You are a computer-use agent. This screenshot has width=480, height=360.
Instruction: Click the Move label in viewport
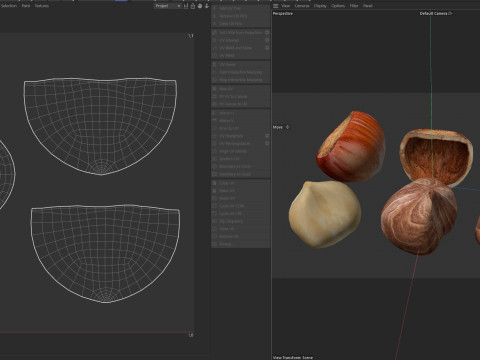[x=278, y=127]
